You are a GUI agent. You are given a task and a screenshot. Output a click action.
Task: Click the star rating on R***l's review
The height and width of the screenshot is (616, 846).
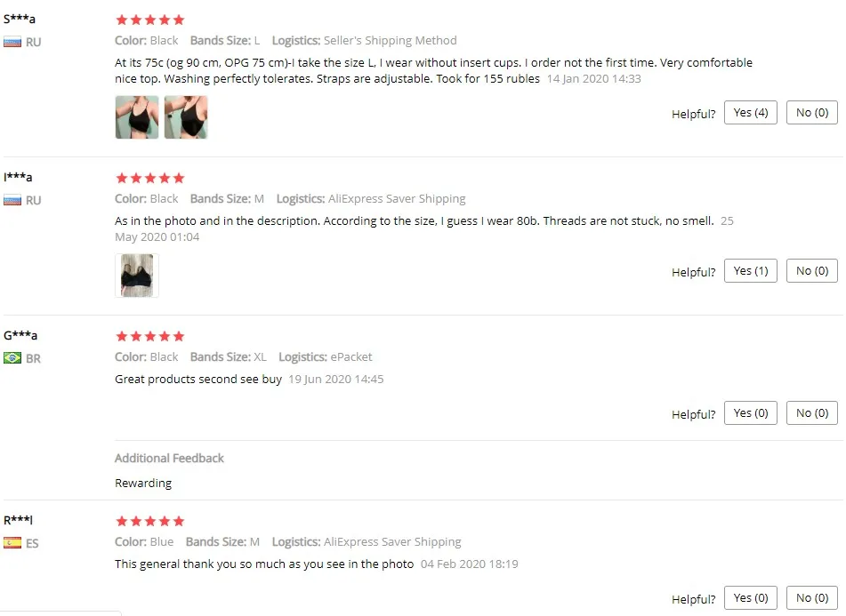(x=150, y=521)
